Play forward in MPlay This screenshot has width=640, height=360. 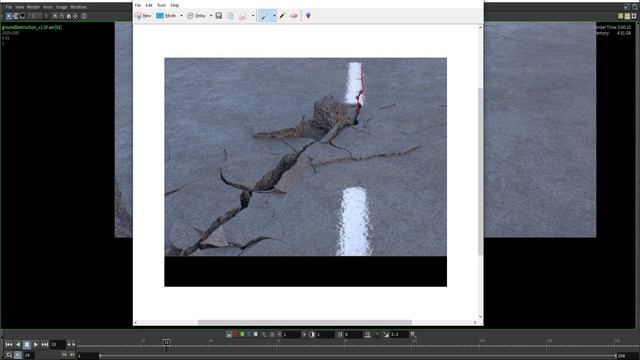tap(36, 345)
